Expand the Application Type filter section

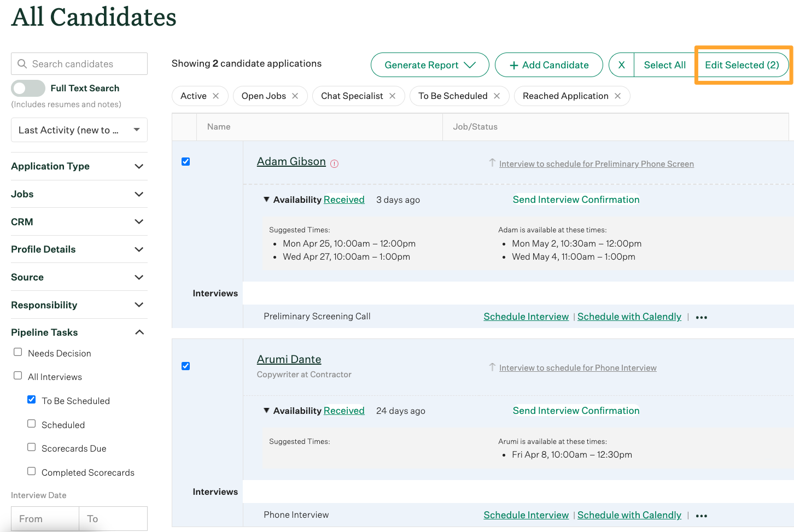click(79, 166)
